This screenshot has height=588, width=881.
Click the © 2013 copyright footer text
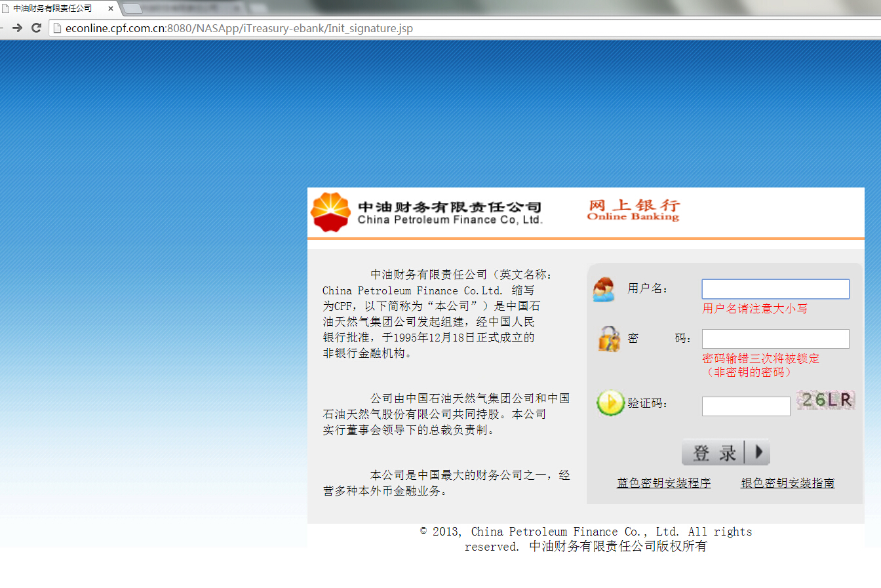point(586,539)
